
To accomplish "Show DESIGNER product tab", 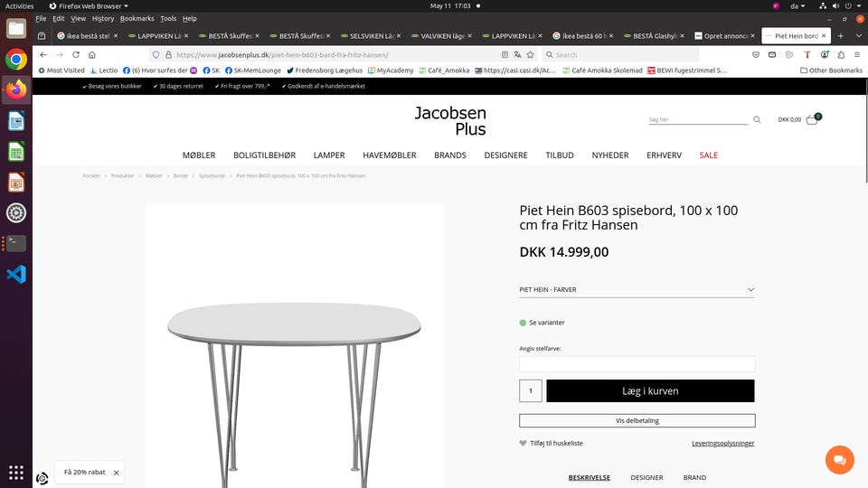I will 646,477.
